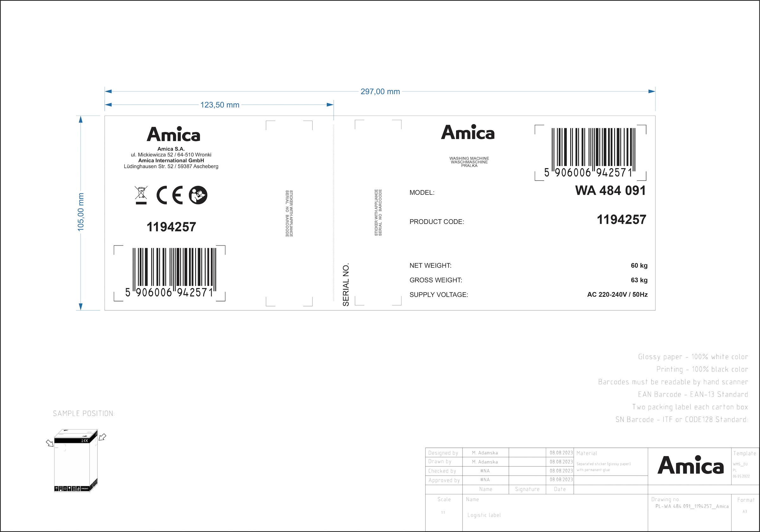The image size is (760, 532).
Task: Select the model number 'WA 484 091'
Action: tap(611, 191)
